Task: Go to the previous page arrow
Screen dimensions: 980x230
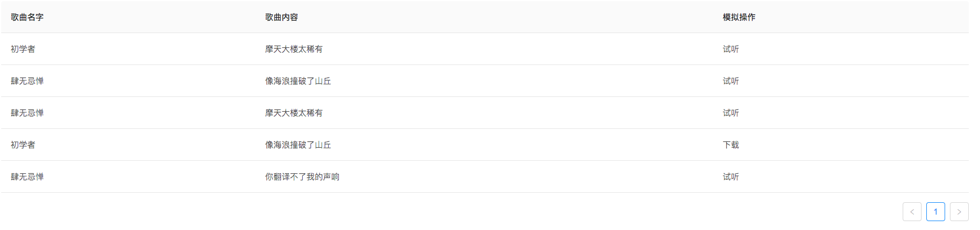Action: [x=912, y=212]
